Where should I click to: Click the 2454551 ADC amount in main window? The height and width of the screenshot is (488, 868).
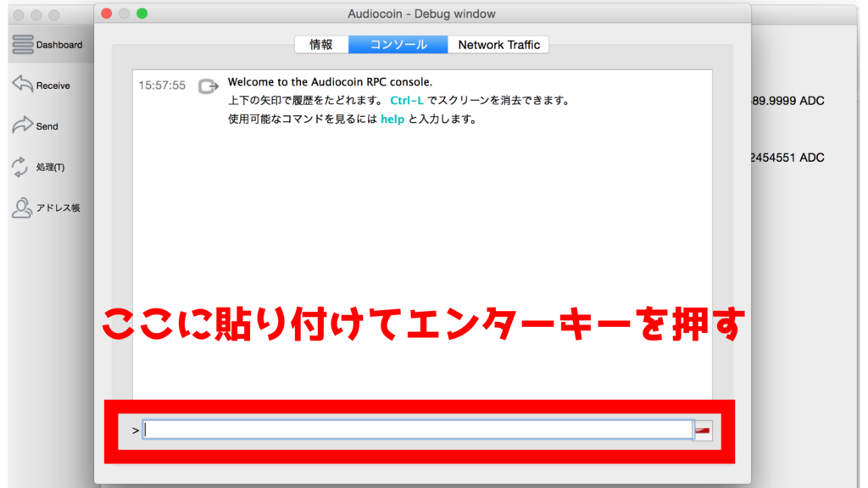pyautogui.click(x=787, y=158)
